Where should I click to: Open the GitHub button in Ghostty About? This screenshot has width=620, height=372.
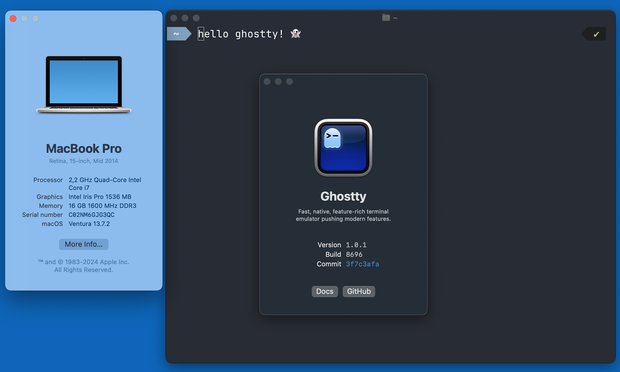(x=359, y=291)
